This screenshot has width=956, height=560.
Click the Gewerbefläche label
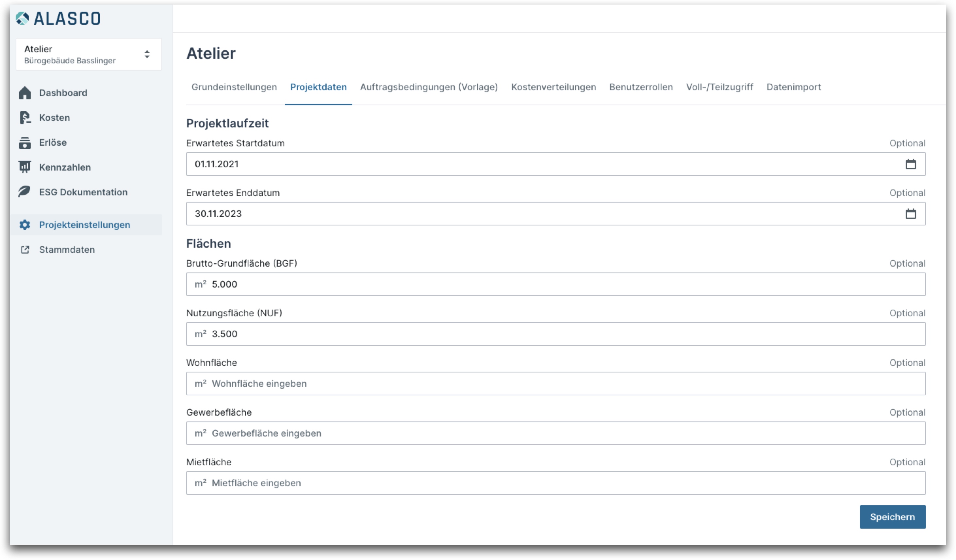[x=219, y=413]
